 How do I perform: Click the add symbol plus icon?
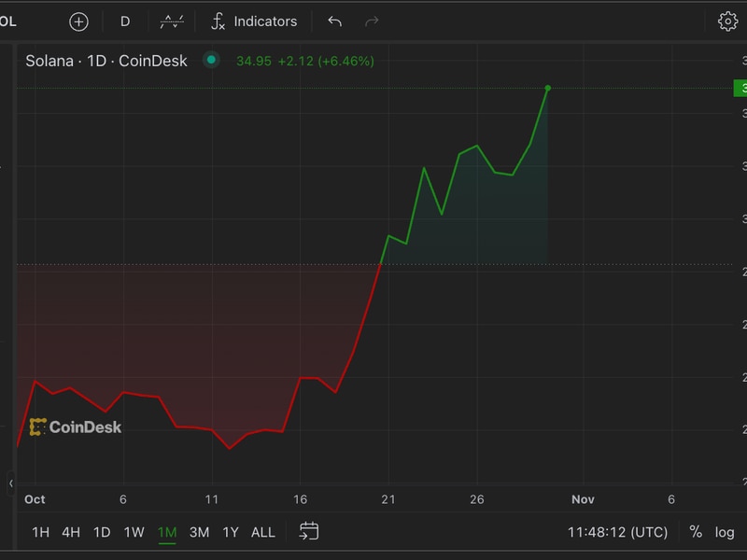point(78,21)
